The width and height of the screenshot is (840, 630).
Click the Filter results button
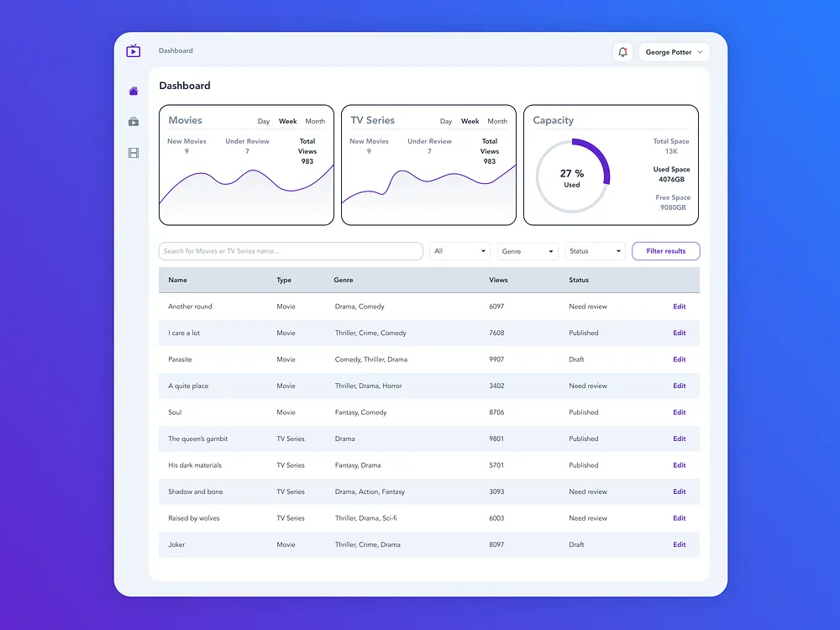coord(665,251)
